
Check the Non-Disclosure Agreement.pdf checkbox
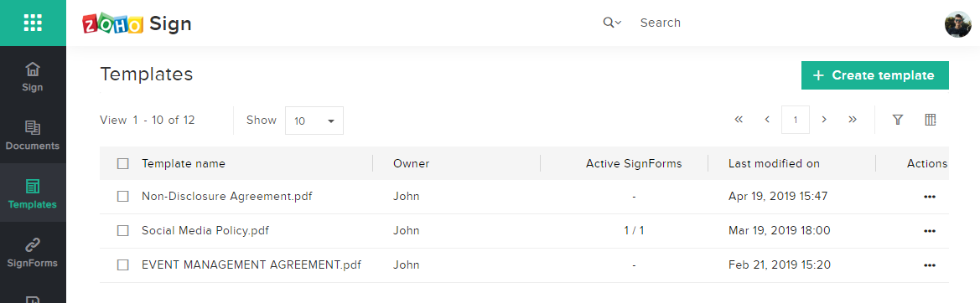tap(123, 197)
